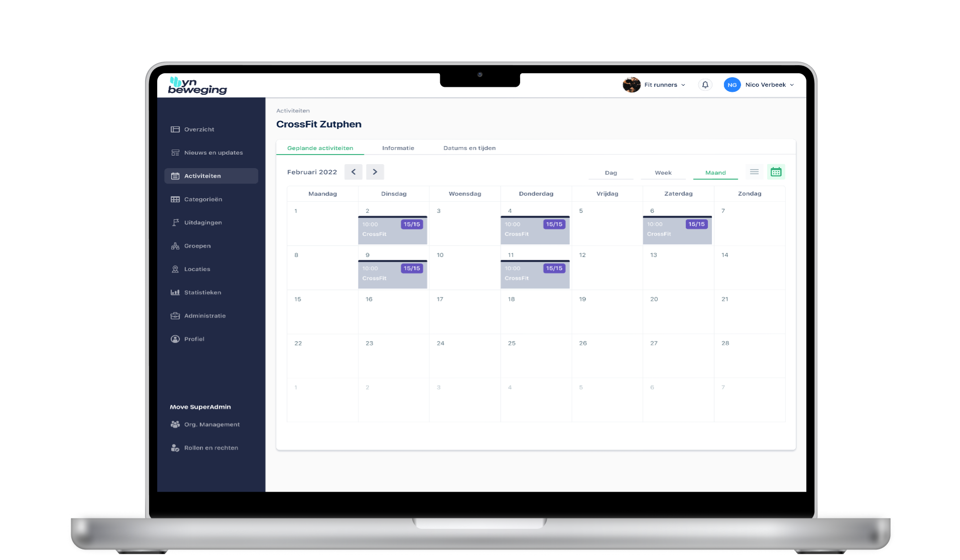Viewport: 960px width, 560px height.
Task: Open the Categorieën section
Action: pyautogui.click(x=203, y=199)
